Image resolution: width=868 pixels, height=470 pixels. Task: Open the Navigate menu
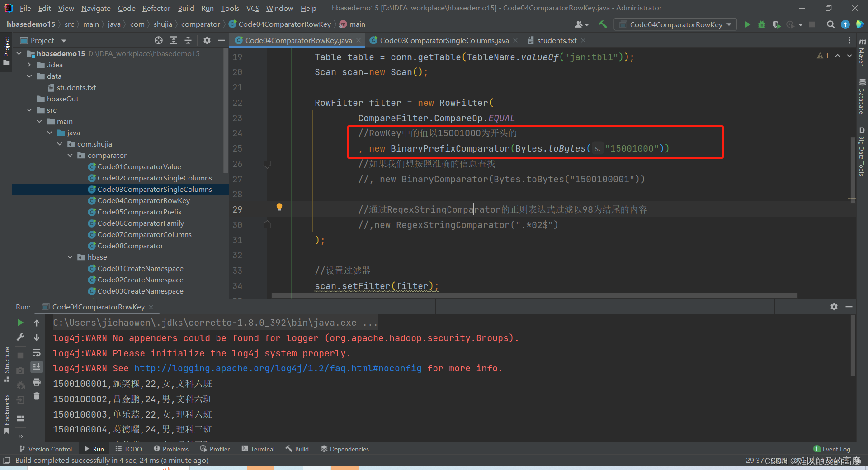point(96,8)
